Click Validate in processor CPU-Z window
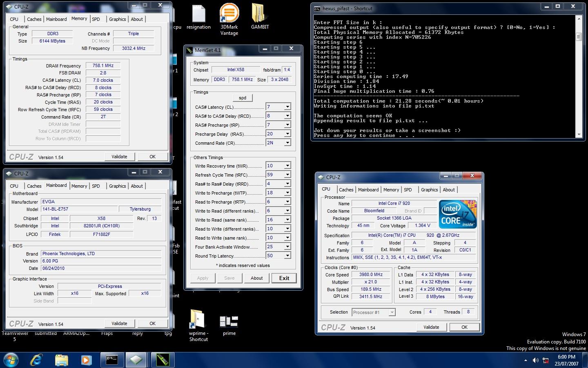This screenshot has width=588, height=368. (x=431, y=327)
